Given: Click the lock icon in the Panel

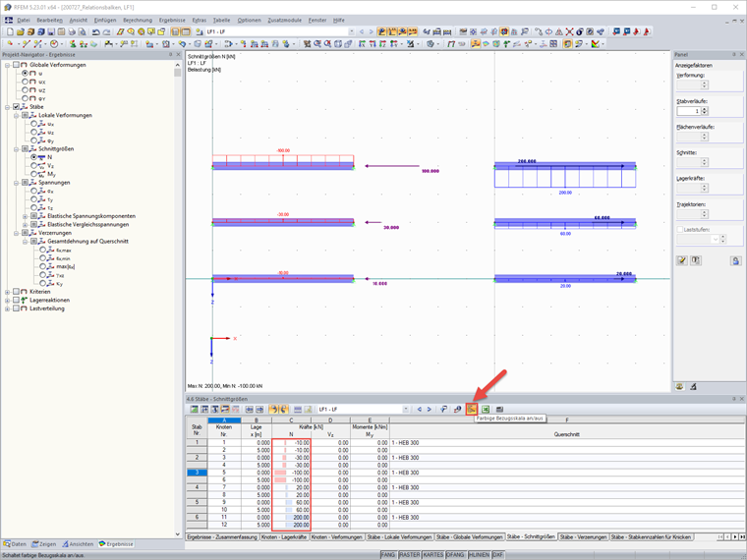Looking at the screenshot, I should [736, 260].
